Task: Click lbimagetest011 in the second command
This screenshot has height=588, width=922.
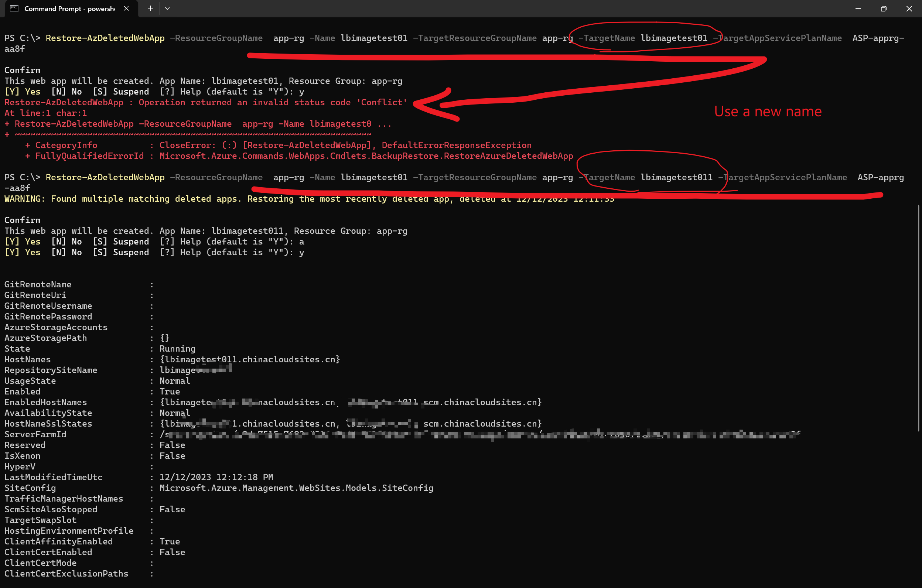Action: [676, 178]
